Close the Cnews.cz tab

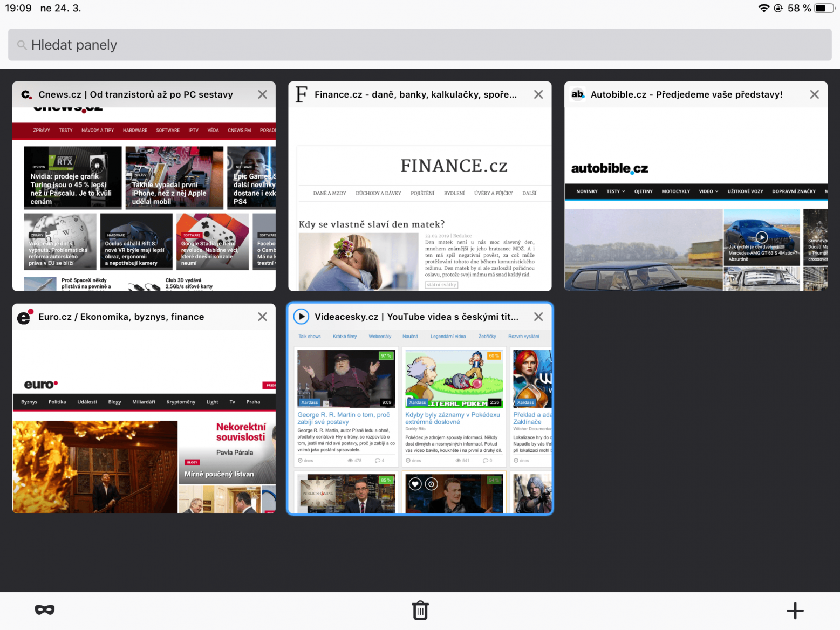tap(263, 94)
